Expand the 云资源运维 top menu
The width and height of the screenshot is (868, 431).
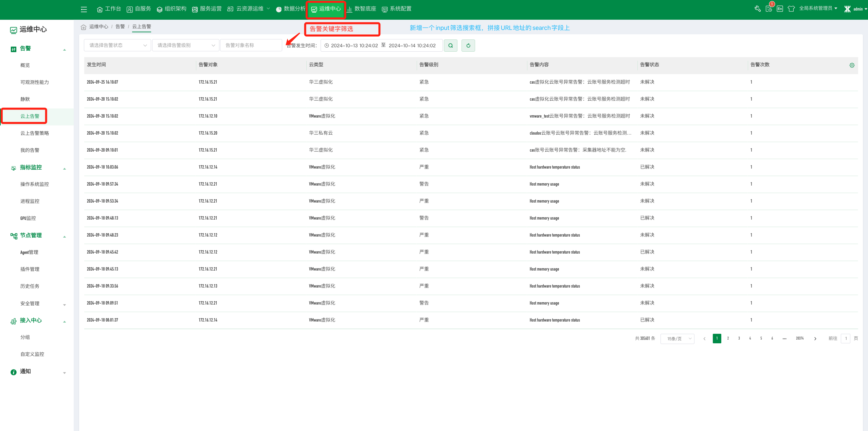pos(249,9)
